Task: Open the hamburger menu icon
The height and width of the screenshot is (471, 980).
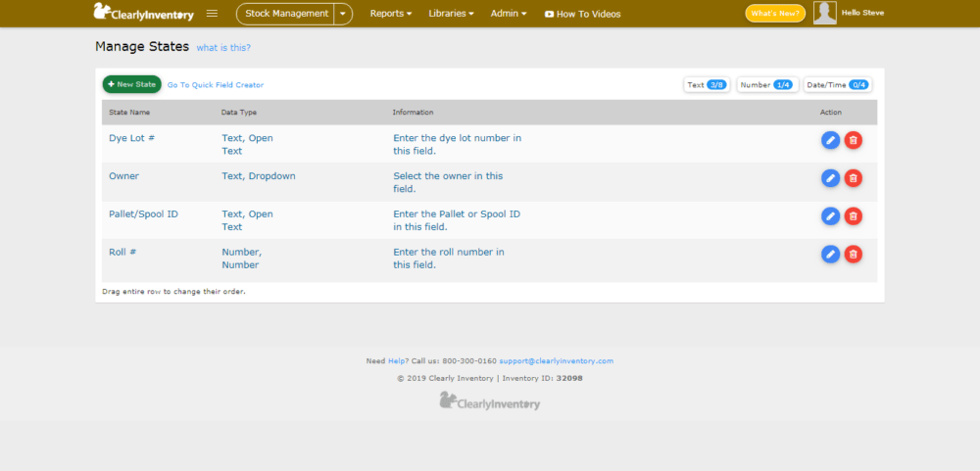Action: 212,13
